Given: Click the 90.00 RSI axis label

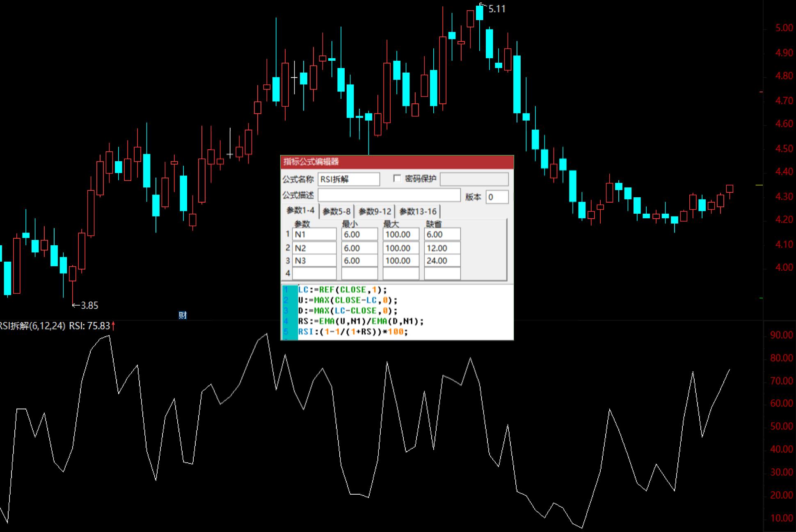Looking at the screenshot, I should click(x=782, y=336).
